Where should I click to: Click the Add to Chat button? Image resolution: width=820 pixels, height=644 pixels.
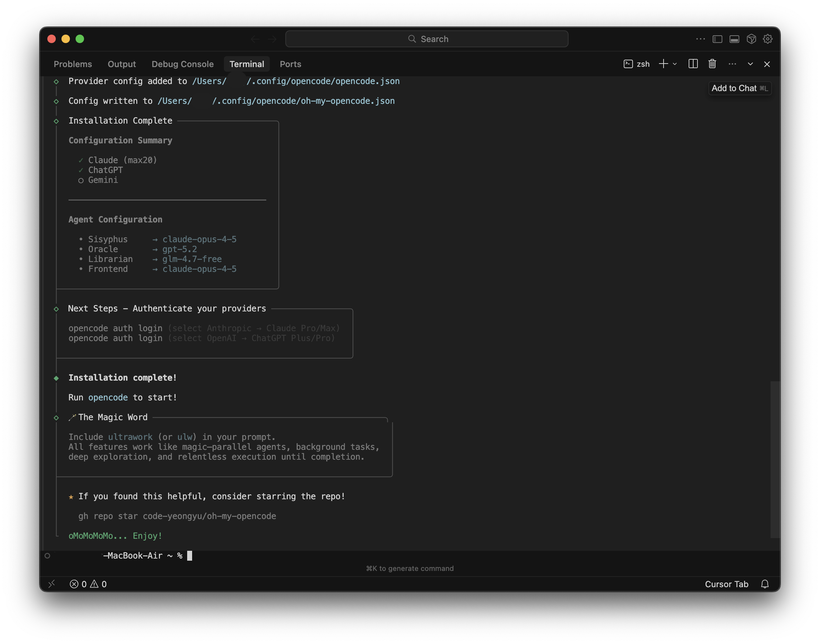(x=739, y=88)
